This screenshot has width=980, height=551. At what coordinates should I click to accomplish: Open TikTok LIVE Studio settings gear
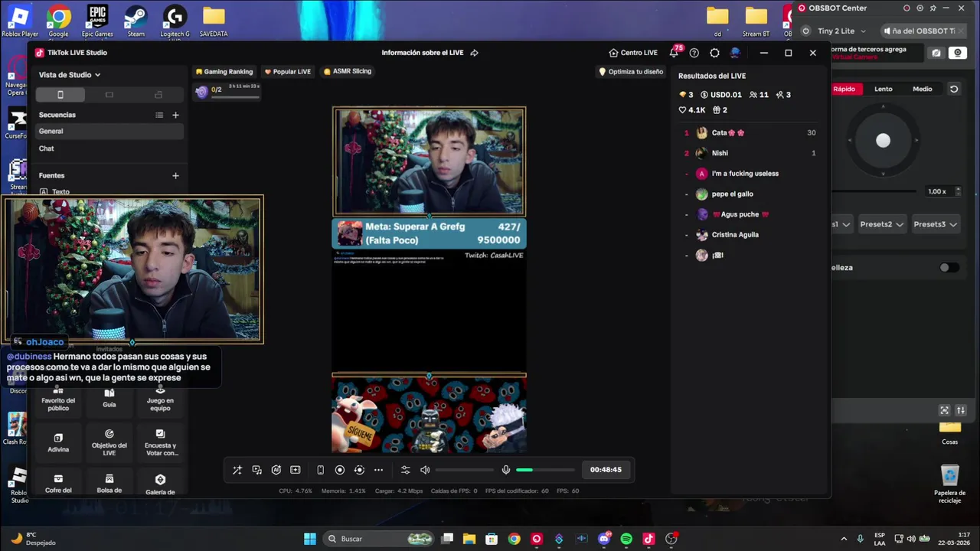714,53
